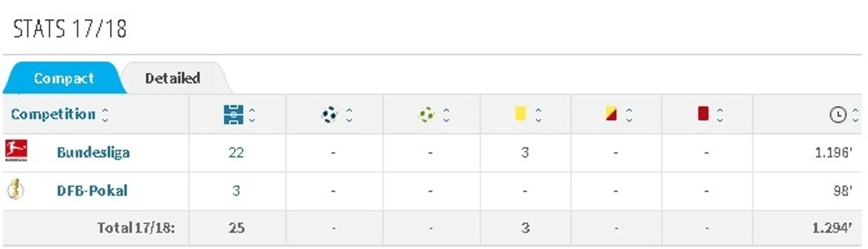Sort by appearances column arrows

(252, 115)
